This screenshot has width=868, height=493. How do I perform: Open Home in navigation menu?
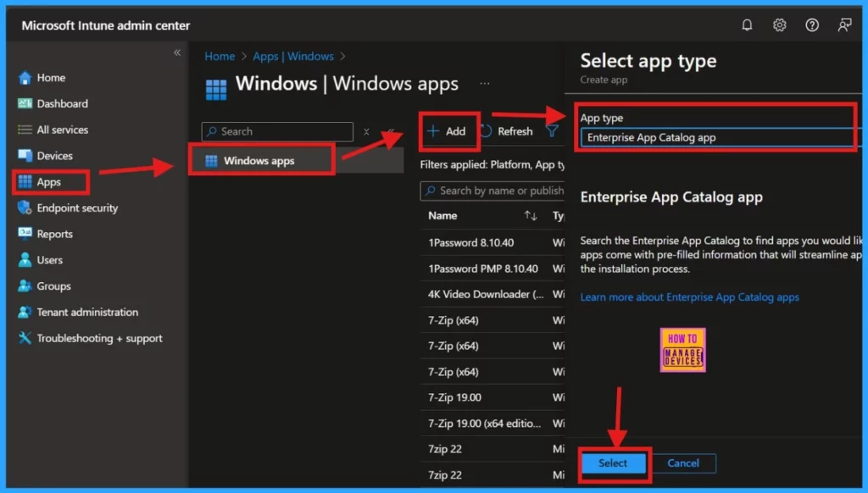pos(51,78)
